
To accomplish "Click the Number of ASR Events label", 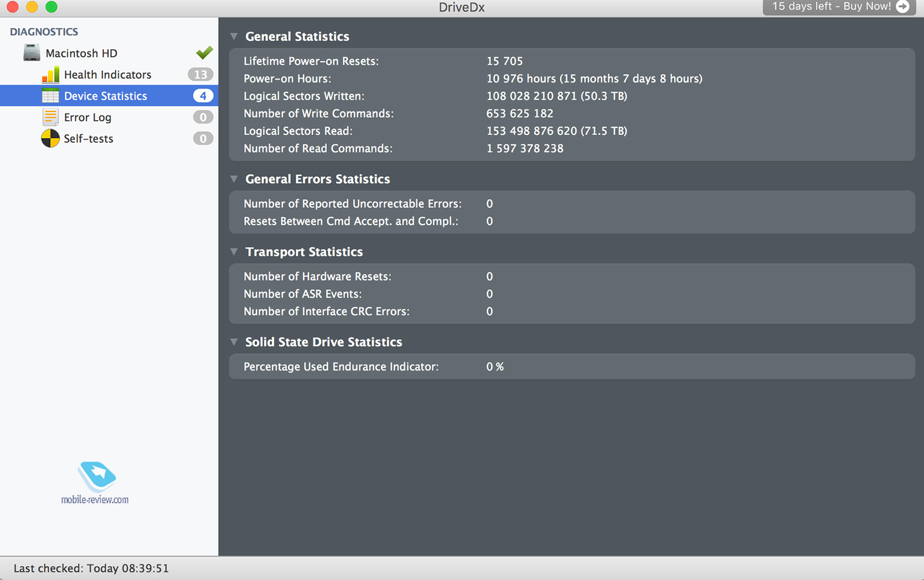I will pyautogui.click(x=303, y=294).
